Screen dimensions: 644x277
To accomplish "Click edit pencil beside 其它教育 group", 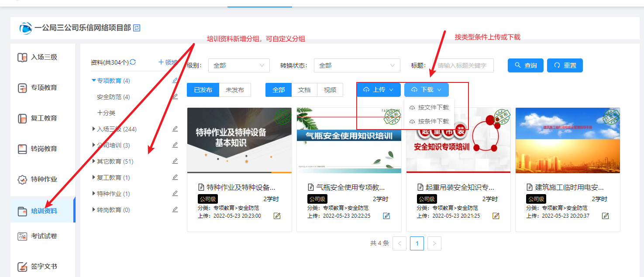I will [x=175, y=161].
